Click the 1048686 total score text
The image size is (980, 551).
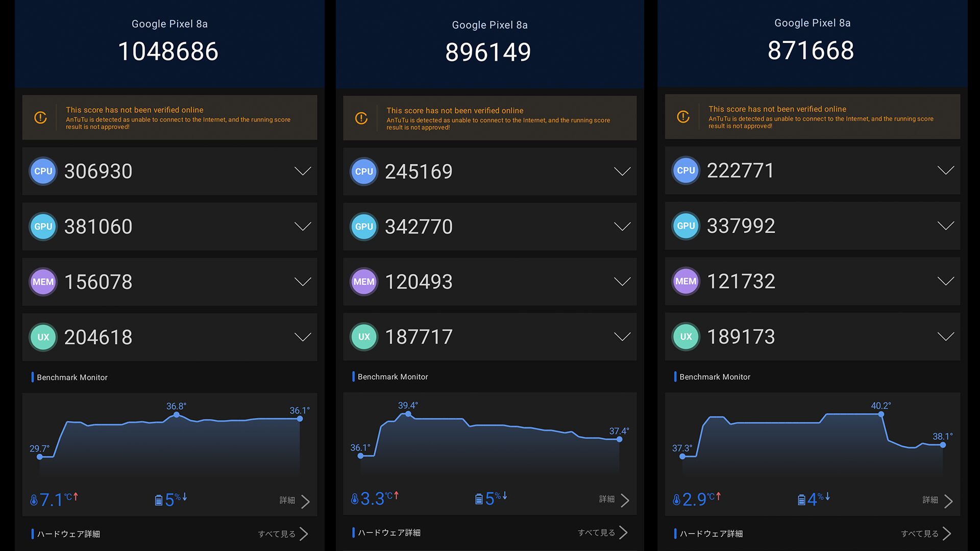point(168,52)
